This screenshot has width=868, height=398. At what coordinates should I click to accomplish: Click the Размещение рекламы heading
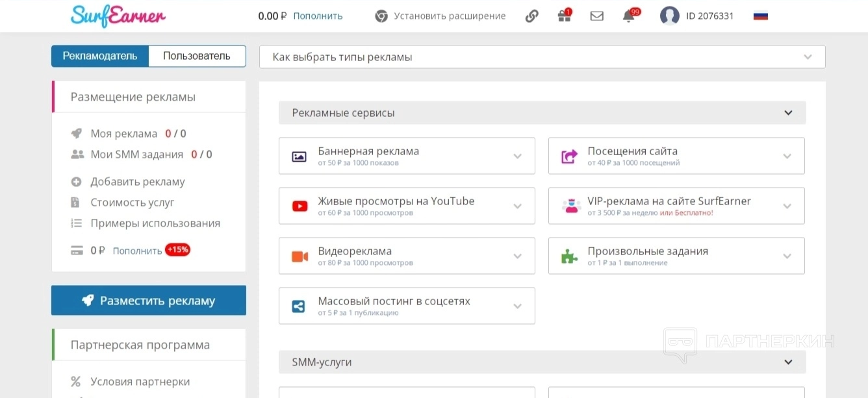[133, 97]
